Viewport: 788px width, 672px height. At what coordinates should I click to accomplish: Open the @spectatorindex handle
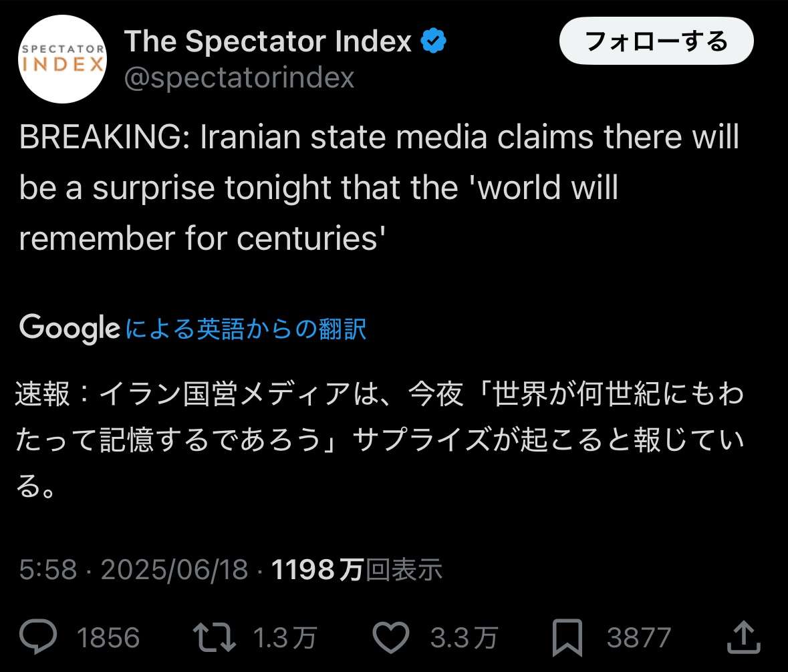pos(239,78)
